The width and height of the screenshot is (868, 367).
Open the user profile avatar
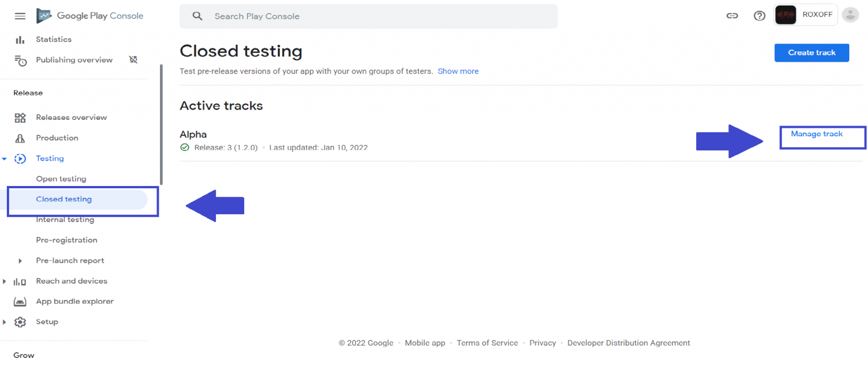point(850,15)
